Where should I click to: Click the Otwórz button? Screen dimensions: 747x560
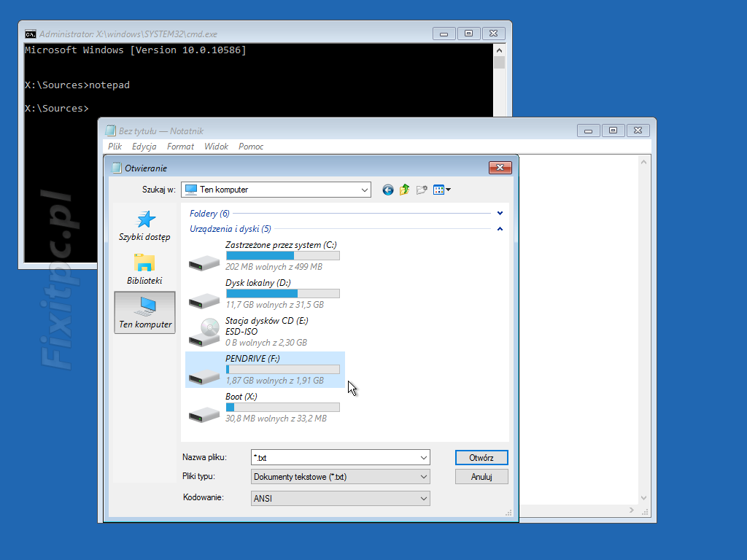click(x=481, y=458)
